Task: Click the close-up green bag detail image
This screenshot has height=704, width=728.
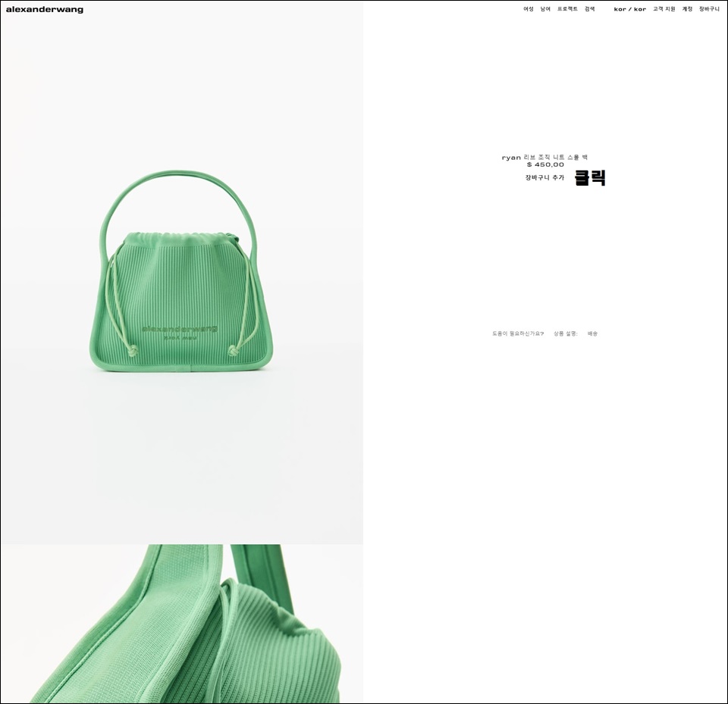Action: coord(181,623)
